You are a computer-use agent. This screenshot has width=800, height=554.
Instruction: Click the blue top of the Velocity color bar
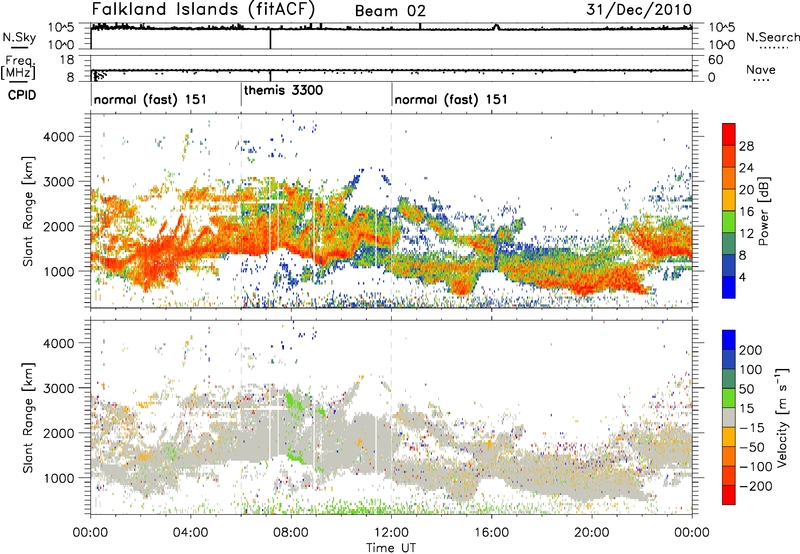[x=729, y=340]
